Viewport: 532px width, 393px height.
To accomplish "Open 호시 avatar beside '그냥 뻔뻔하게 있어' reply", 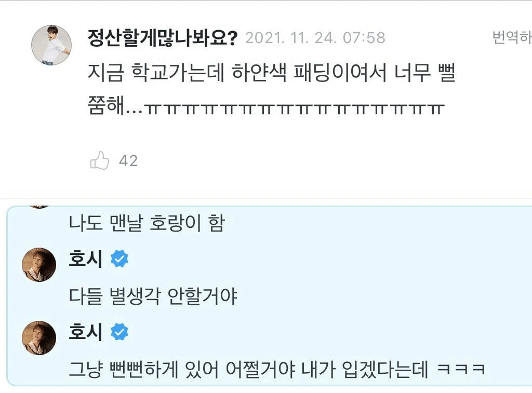I will 39,338.
